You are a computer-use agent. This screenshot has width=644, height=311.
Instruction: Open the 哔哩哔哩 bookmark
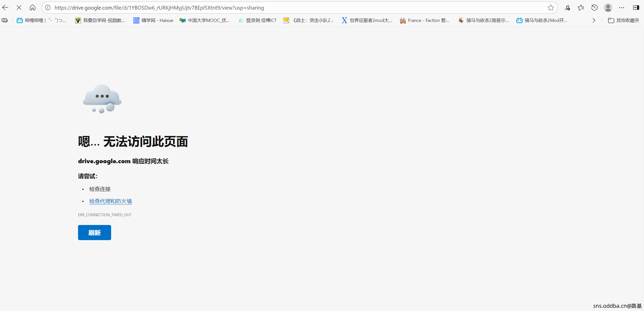[x=42, y=20]
